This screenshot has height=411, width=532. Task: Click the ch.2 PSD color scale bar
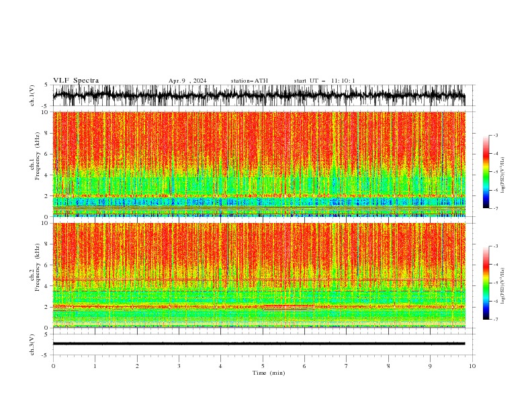pos(486,283)
